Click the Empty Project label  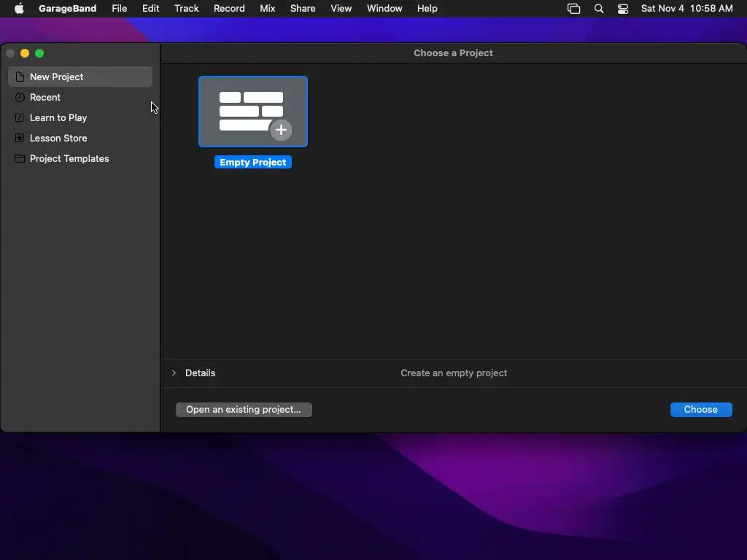pos(253,162)
